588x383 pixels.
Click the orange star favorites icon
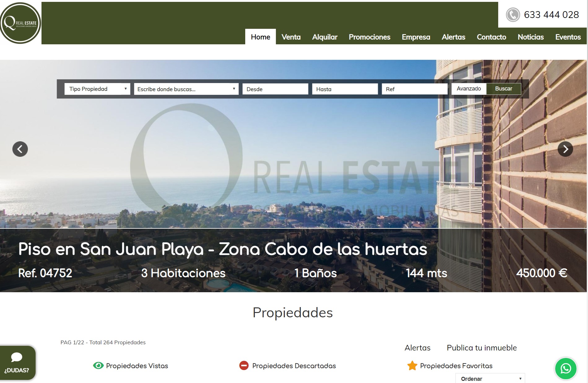412,366
